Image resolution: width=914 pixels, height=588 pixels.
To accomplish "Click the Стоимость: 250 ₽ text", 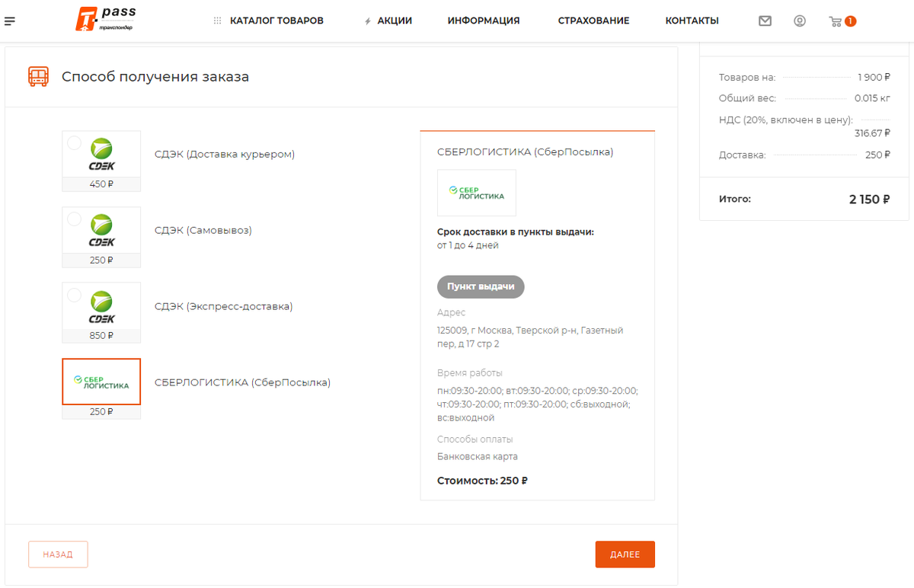I will pos(483,481).
